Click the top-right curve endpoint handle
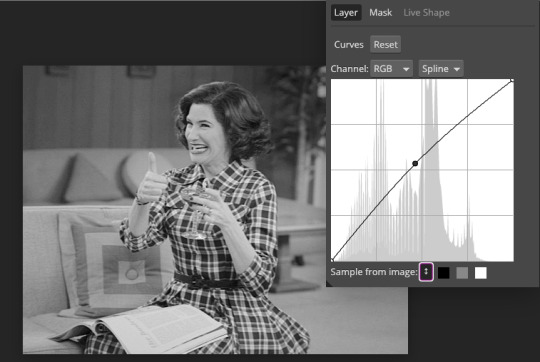540x362 pixels. [512, 80]
